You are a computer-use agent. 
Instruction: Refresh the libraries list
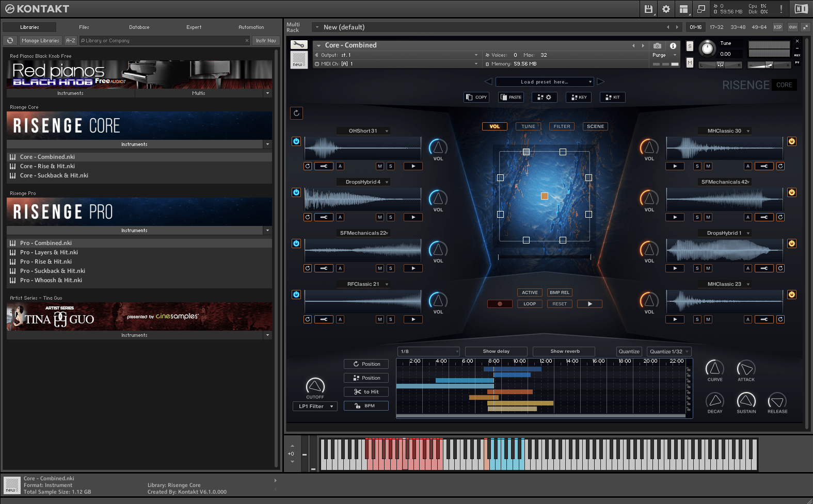click(10, 40)
